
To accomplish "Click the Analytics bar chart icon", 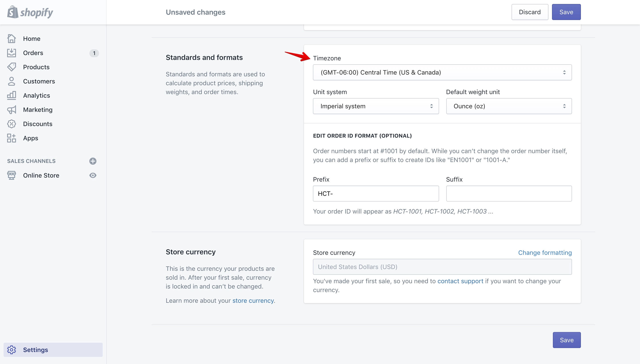I will tap(12, 95).
